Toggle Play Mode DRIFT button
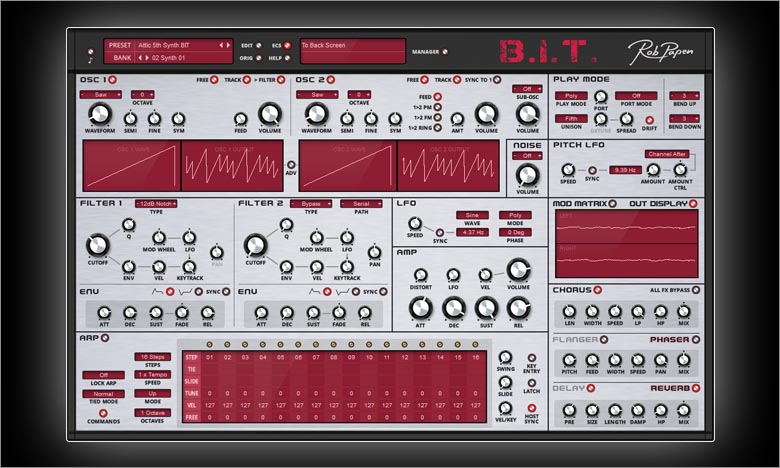Image resolution: width=780 pixels, height=468 pixels. pos(649,120)
